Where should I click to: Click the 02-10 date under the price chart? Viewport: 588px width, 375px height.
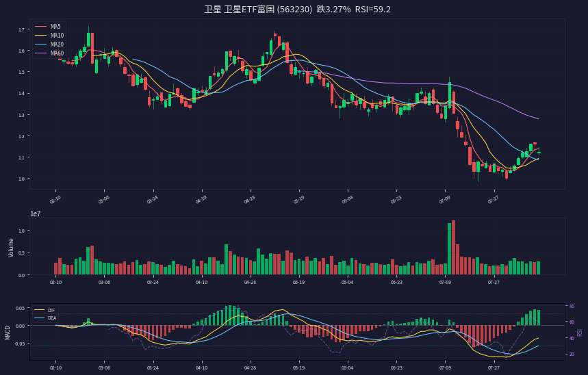click(55, 200)
